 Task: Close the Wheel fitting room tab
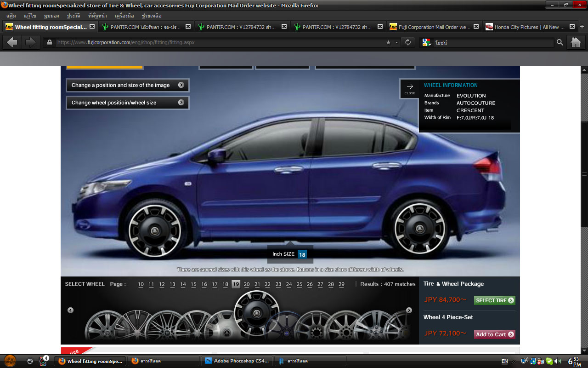coord(92,27)
